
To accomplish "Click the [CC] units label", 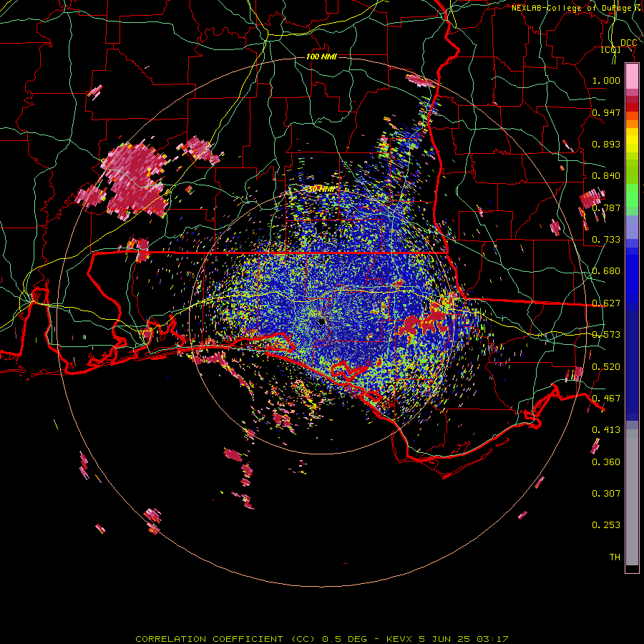I will tap(611, 49).
